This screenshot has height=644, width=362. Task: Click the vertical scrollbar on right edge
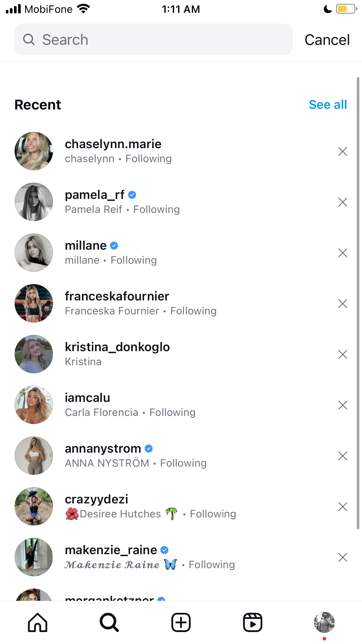[x=358, y=303]
